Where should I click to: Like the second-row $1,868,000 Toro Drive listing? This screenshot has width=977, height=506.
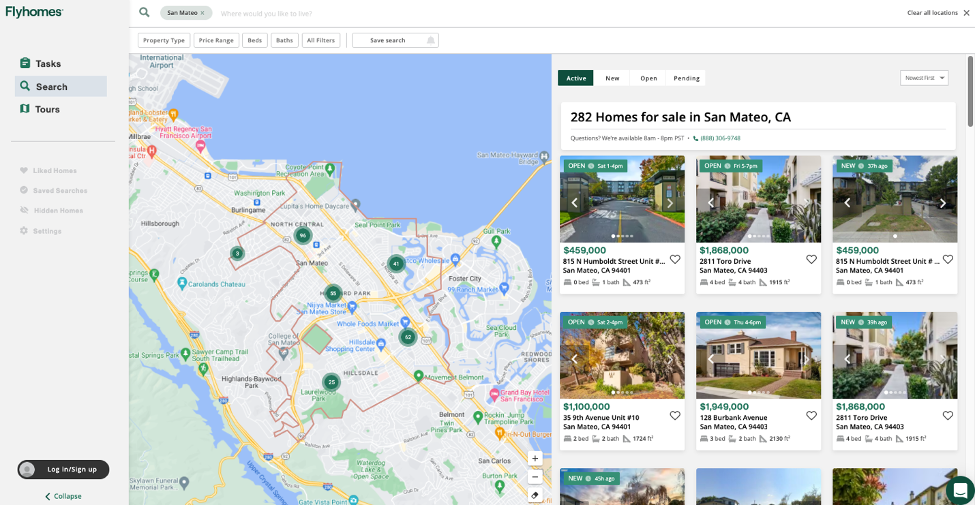[x=948, y=416]
